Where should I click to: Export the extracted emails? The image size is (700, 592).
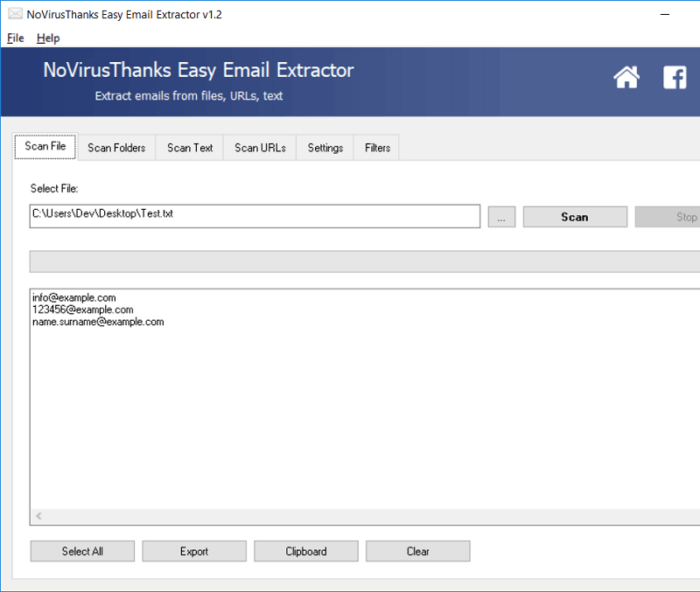point(194,552)
